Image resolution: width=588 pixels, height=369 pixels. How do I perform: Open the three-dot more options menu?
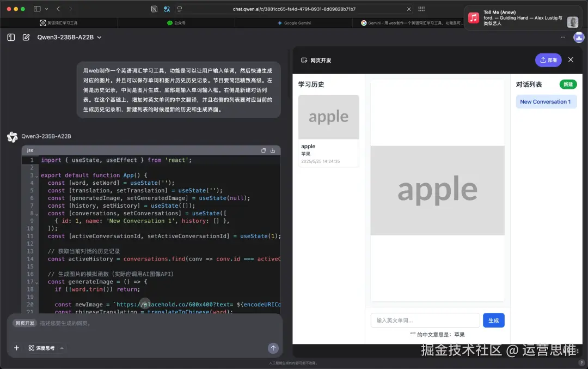coord(563,37)
